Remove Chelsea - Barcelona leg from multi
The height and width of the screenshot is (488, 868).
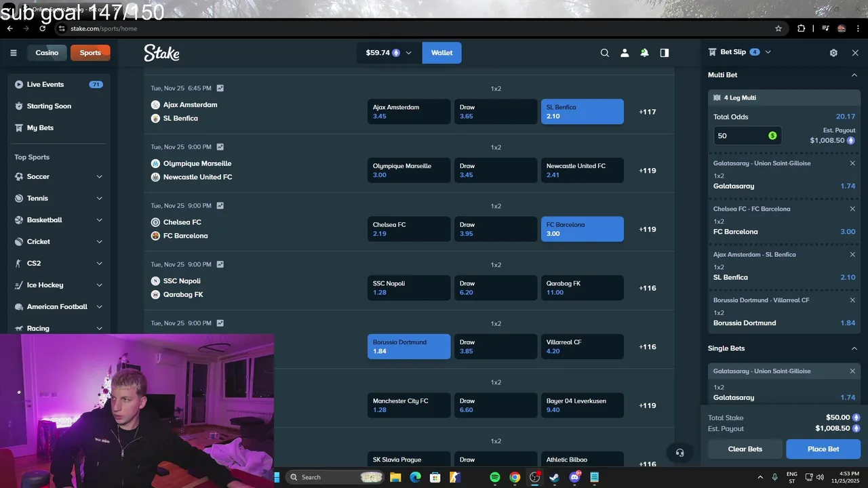[x=852, y=209]
